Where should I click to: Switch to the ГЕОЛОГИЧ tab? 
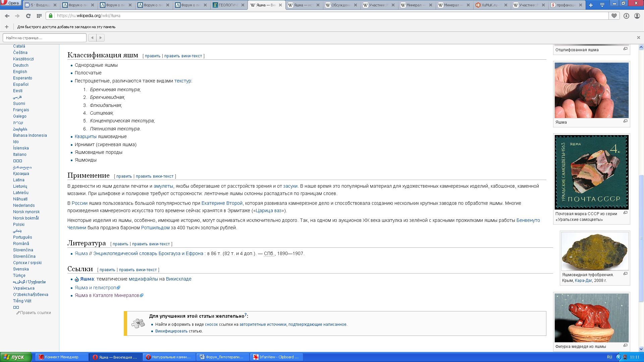point(227,5)
